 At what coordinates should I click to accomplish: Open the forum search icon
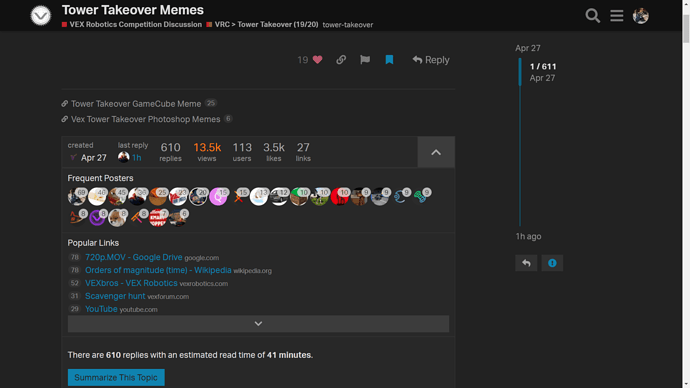tap(592, 15)
